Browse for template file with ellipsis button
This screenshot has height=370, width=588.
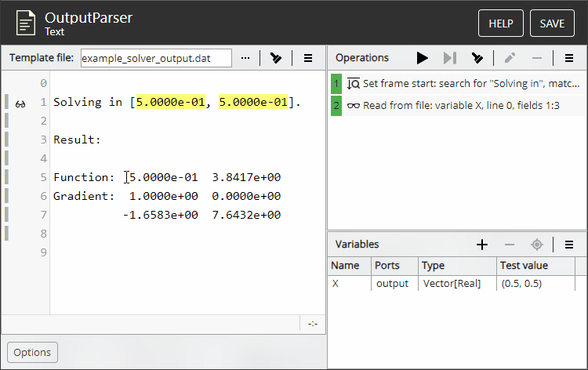pos(245,58)
